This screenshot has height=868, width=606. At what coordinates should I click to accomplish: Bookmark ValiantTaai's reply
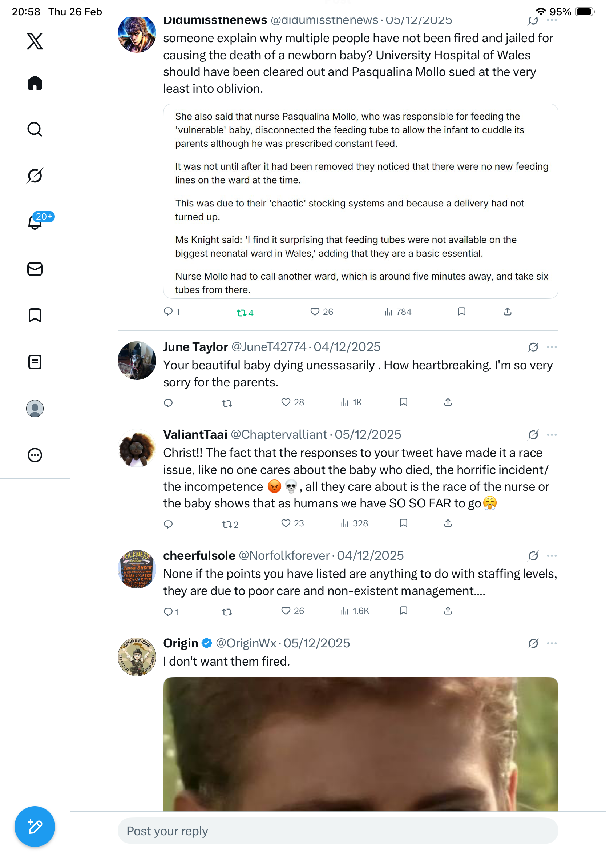coord(404,523)
